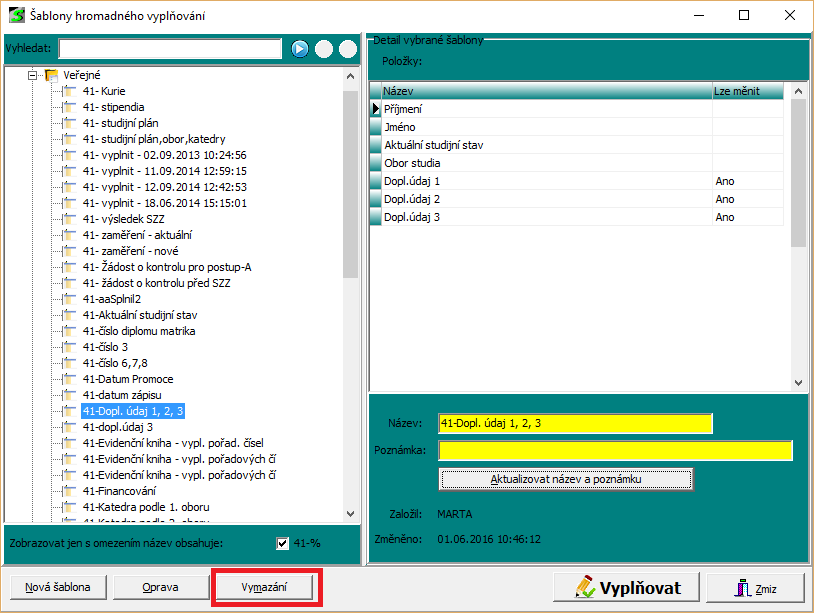Screen dimensions: 814x613
Task: Click folder icon of Veřejné node
Action: [52, 75]
